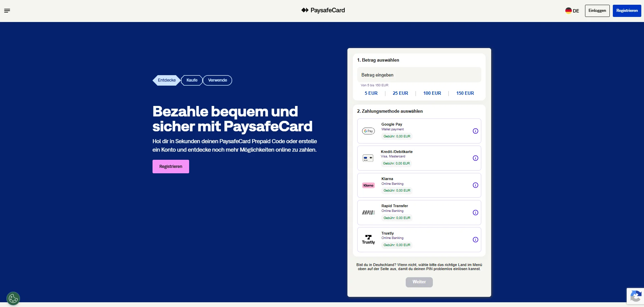Open cookie settings icon
The image size is (644, 307).
[x=13, y=299]
